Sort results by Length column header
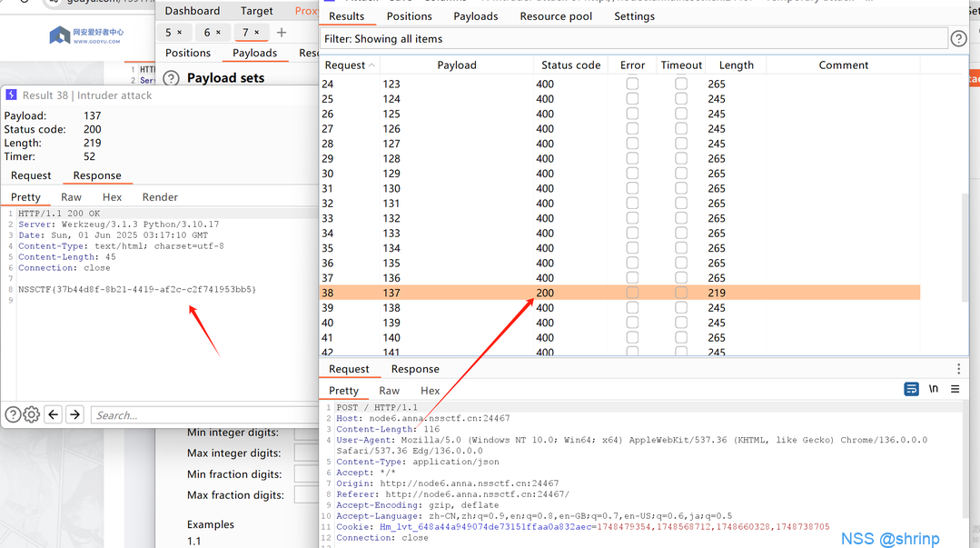This screenshot has height=548, width=980. [x=737, y=65]
